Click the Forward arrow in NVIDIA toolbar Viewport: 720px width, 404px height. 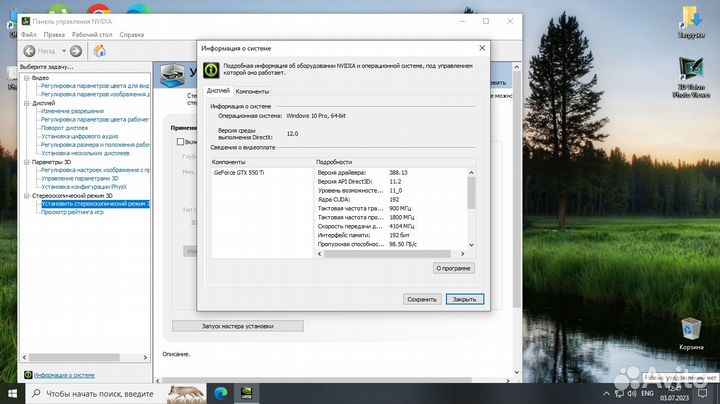click(76, 51)
